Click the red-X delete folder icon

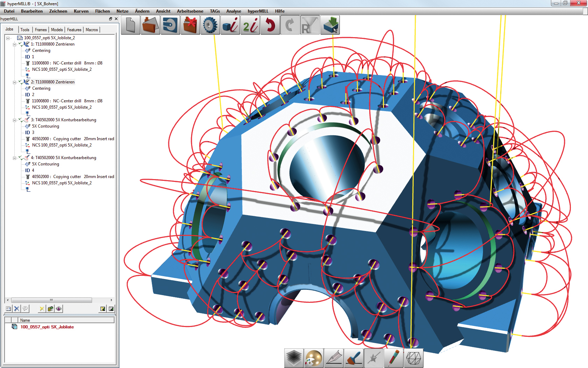[190, 25]
